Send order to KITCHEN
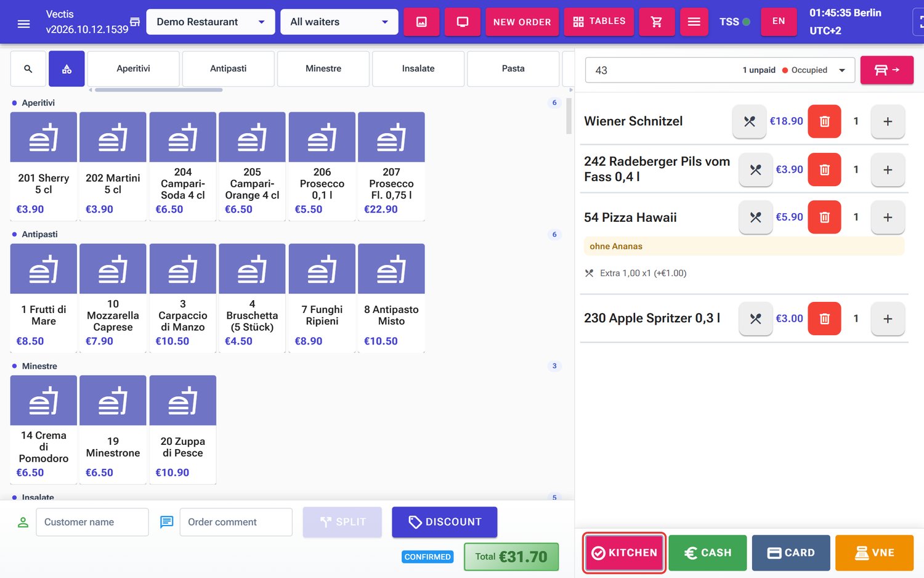 624,553
